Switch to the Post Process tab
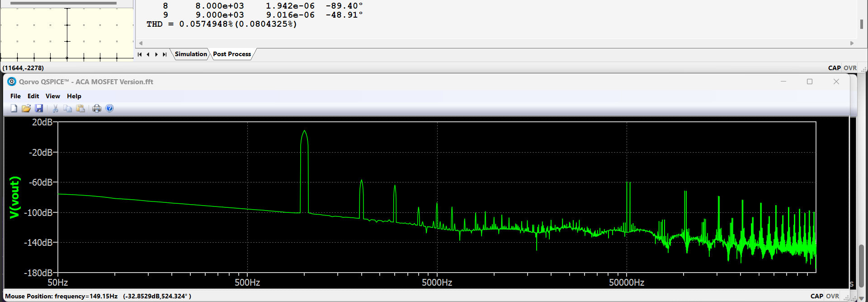This screenshot has width=868, height=302. point(232,54)
